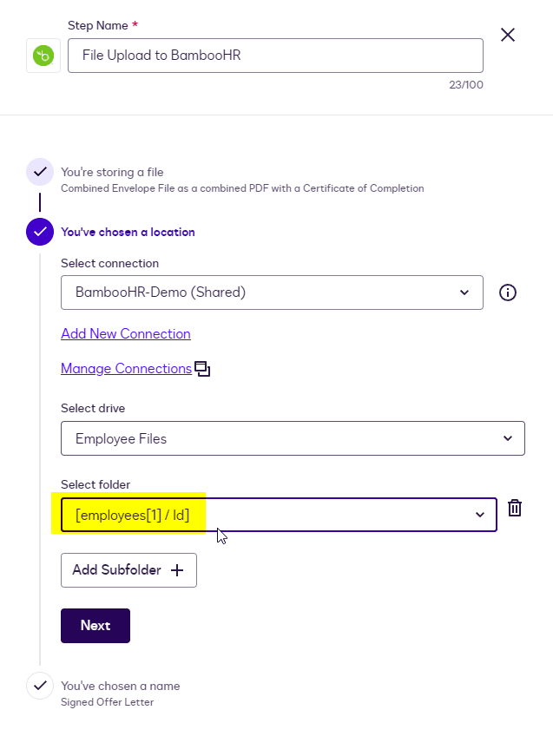Open the Select folder dropdown

coord(279,515)
